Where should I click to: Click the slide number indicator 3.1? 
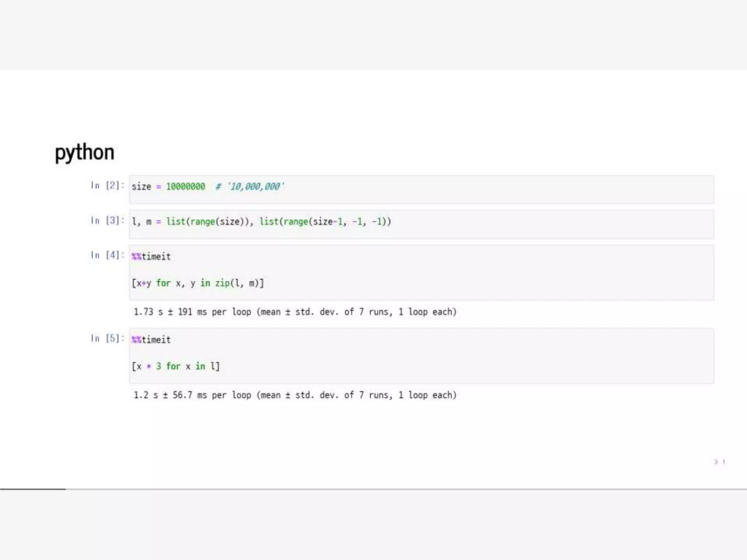719,462
